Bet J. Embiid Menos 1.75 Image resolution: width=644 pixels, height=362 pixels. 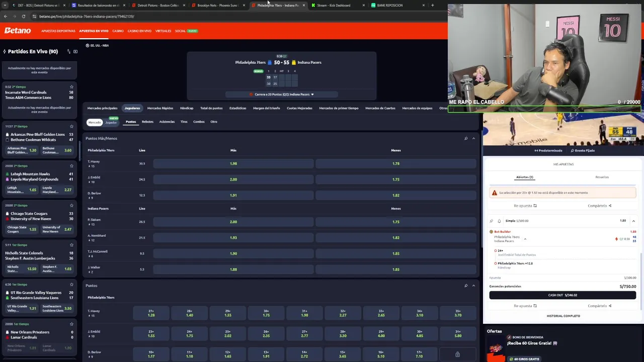(396, 179)
